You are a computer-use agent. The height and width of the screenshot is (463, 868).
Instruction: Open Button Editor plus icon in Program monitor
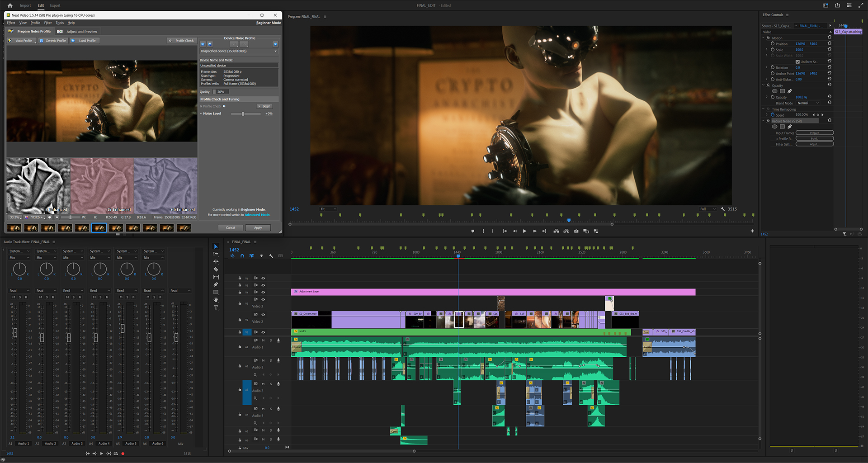point(752,231)
